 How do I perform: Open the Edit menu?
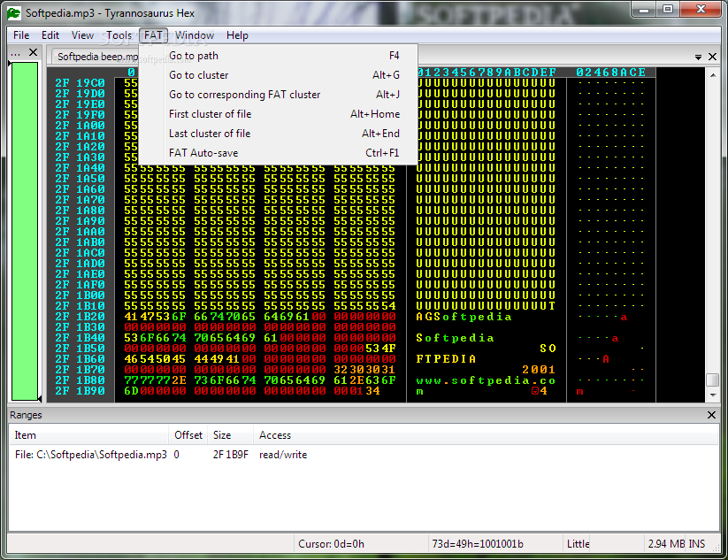(x=50, y=35)
